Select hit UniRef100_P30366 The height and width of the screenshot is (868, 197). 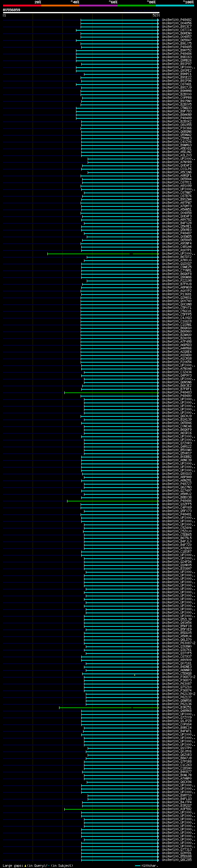(176, 128)
